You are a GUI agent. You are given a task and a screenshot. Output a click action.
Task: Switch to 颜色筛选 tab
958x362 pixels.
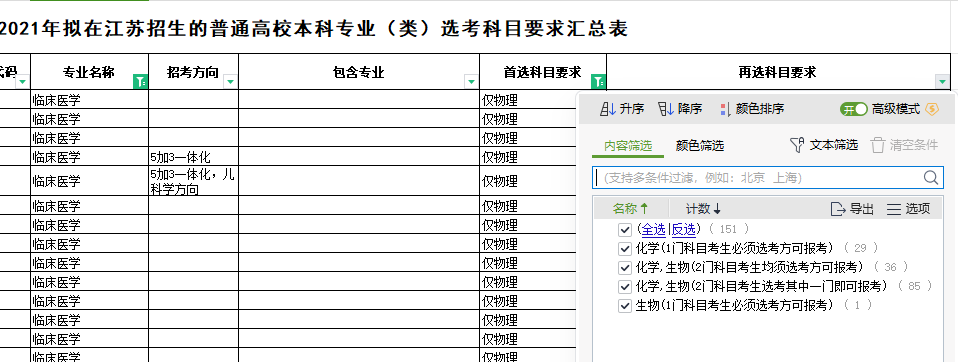(700, 145)
